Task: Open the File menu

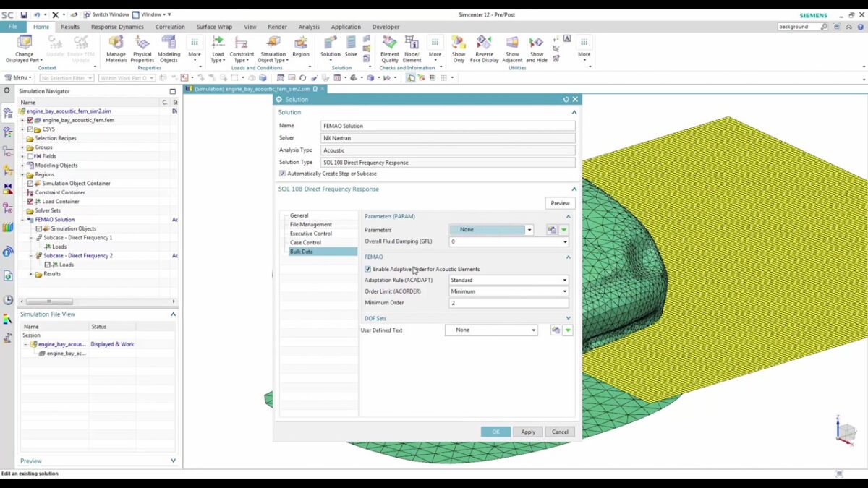Action: 13,27
